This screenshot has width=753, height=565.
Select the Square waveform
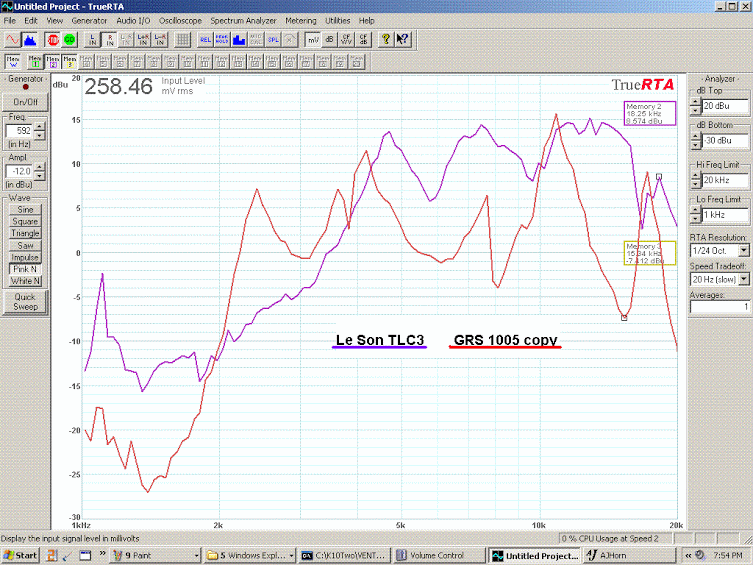[25, 222]
